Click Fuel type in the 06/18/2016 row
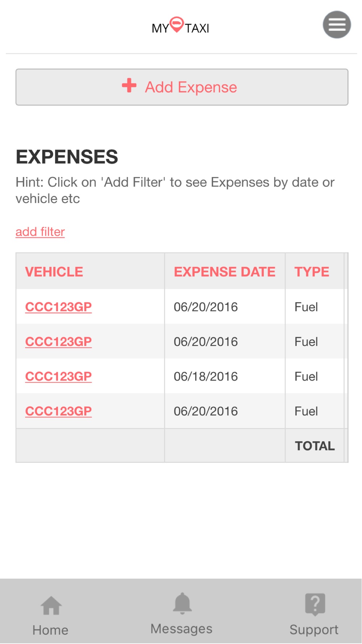The height and width of the screenshot is (644, 362). pos(306,376)
